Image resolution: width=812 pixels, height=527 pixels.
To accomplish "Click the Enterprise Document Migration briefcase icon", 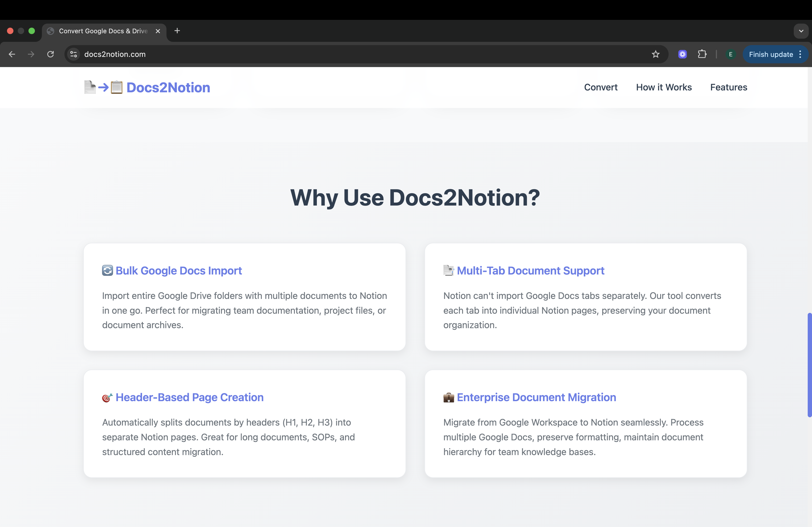I will tap(449, 397).
